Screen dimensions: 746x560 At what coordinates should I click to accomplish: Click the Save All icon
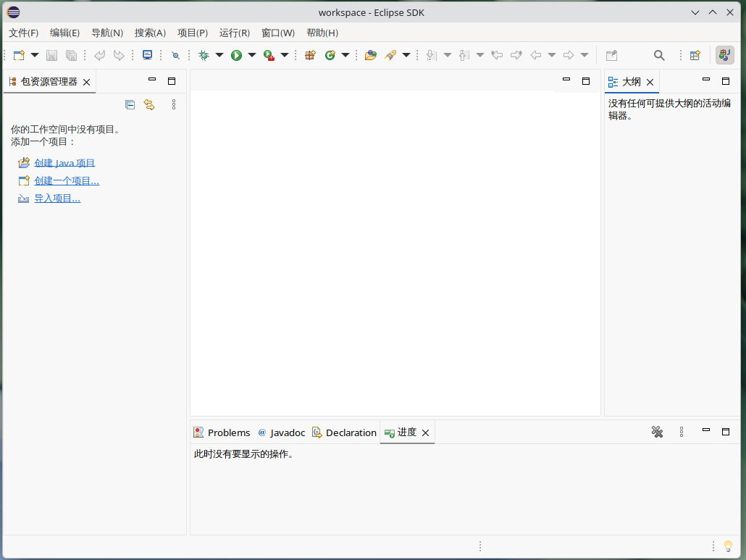point(71,55)
